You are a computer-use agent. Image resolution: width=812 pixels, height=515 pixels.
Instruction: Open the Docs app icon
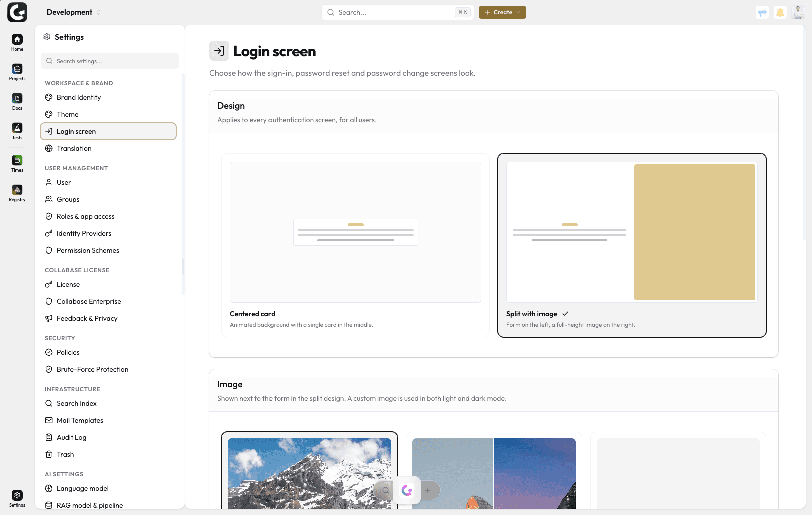tap(17, 101)
